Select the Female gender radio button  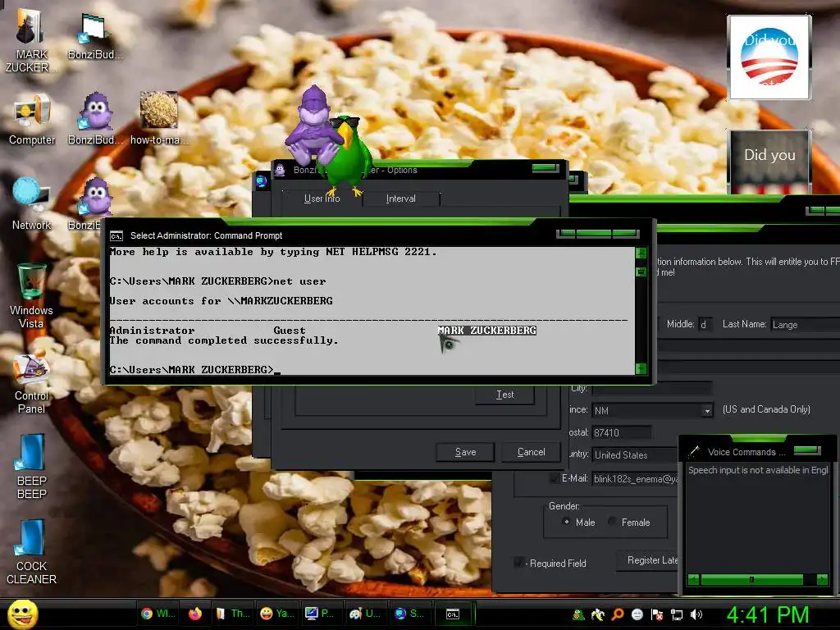pos(611,522)
